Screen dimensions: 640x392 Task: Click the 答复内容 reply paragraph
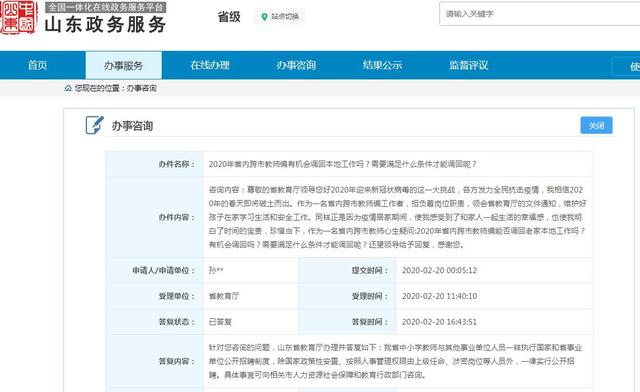(x=396, y=361)
